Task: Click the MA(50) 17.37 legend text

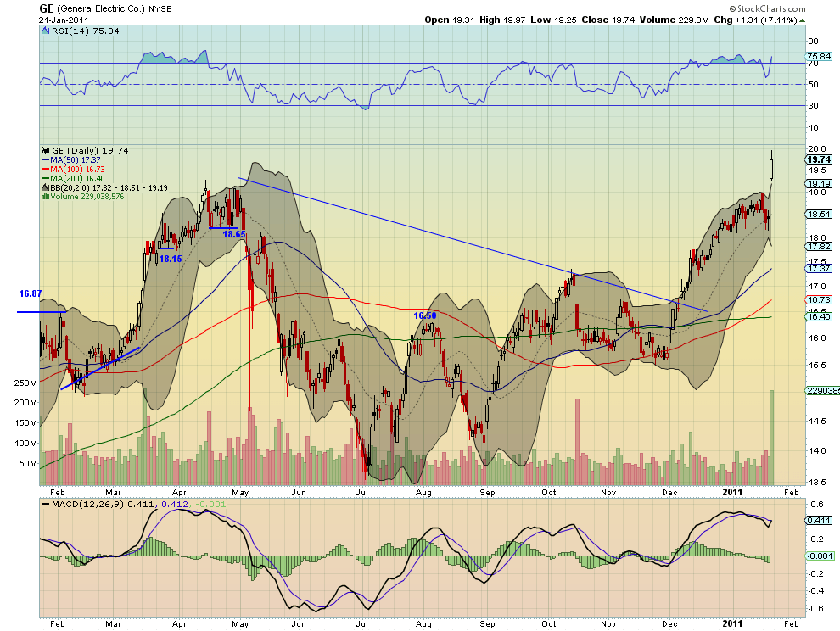Action: tap(75, 160)
